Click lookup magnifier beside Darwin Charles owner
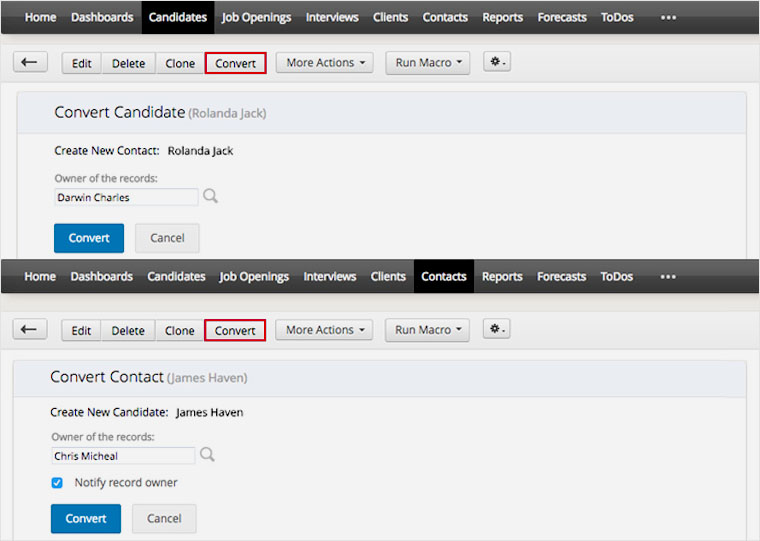 pyautogui.click(x=210, y=196)
